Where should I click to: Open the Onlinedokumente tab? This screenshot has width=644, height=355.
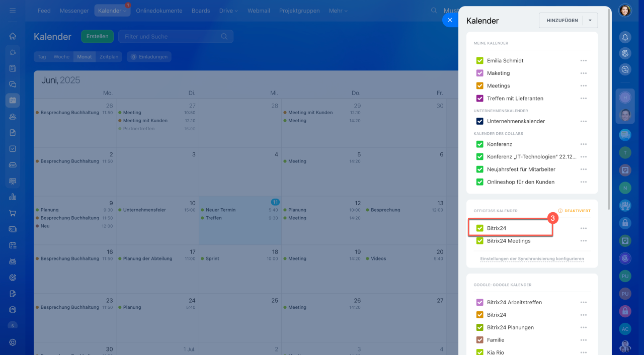pos(159,11)
